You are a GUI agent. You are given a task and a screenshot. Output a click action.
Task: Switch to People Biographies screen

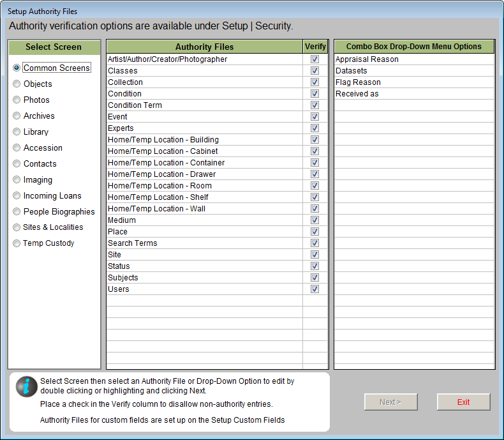17,212
